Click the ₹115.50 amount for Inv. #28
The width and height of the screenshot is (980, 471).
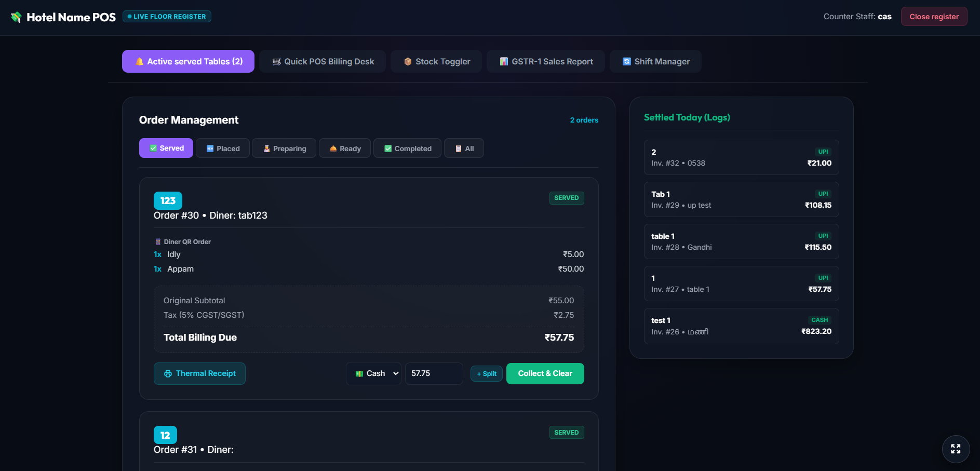coord(818,247)
